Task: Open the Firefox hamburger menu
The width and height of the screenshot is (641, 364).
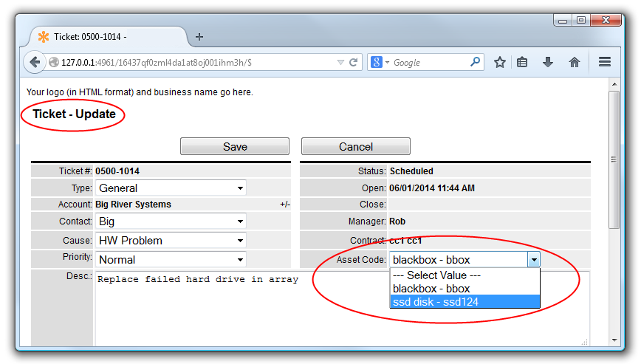Action: tap(604, 63)
